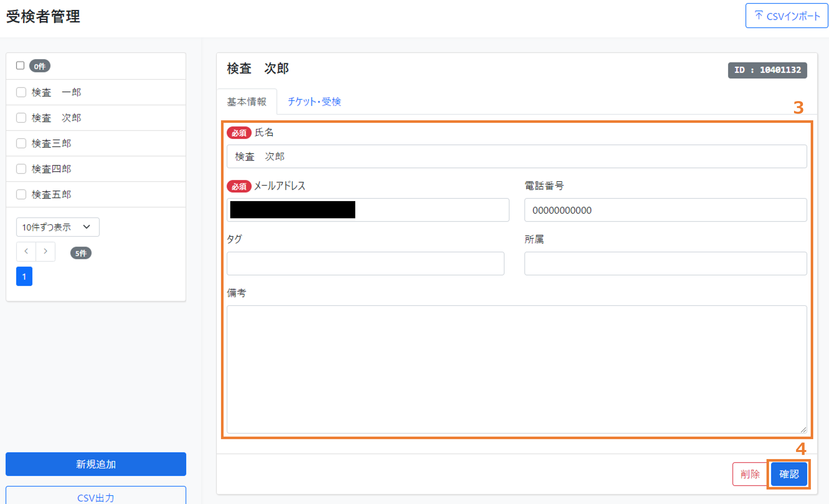Image resolution: width=829 pixels, height=504 pixels.
Task: Switch to the 基本情報 tab
Action: [x=247, y=102]
